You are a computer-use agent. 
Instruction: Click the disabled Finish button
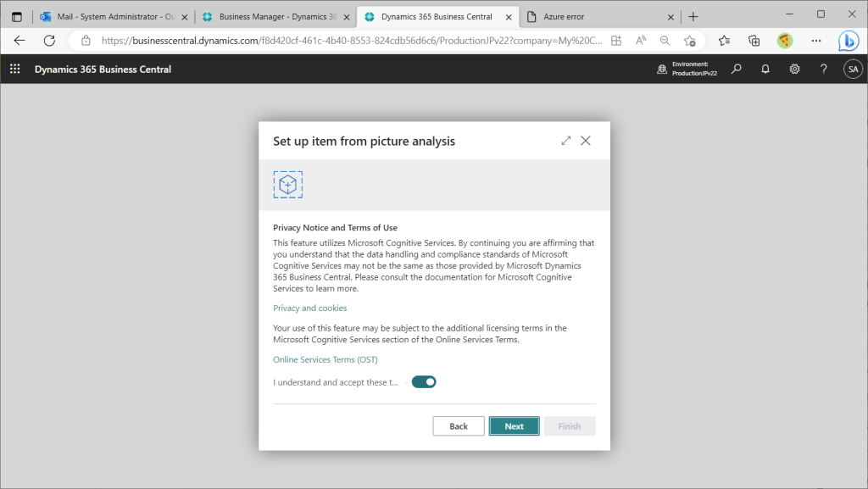[570, 426]
